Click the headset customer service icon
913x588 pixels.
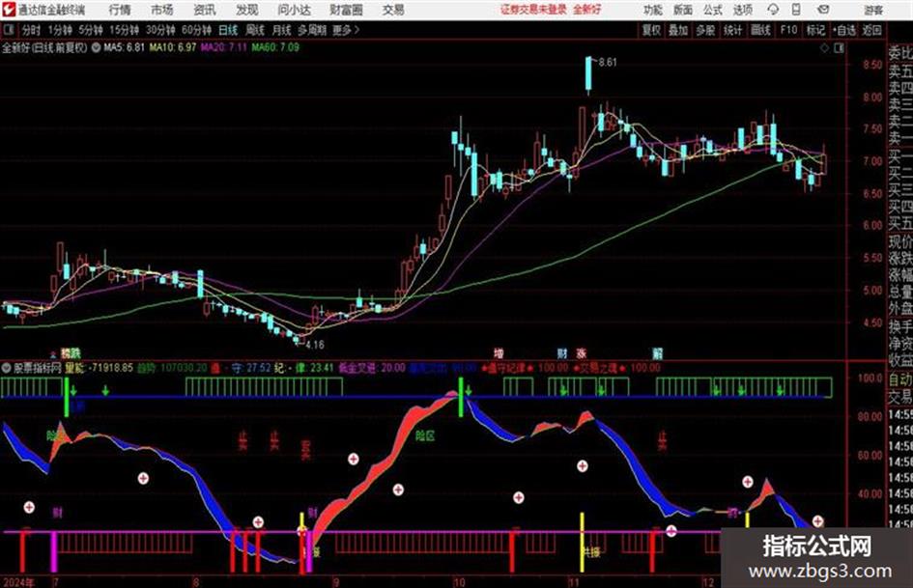[773, 10]
